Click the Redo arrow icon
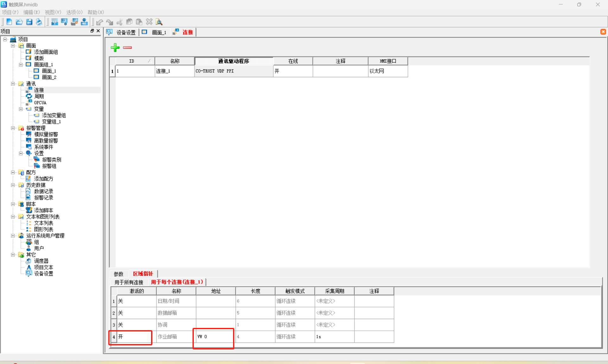Image resolution: width=608 pixels, height=364 pixels. [x=110, y=22]
